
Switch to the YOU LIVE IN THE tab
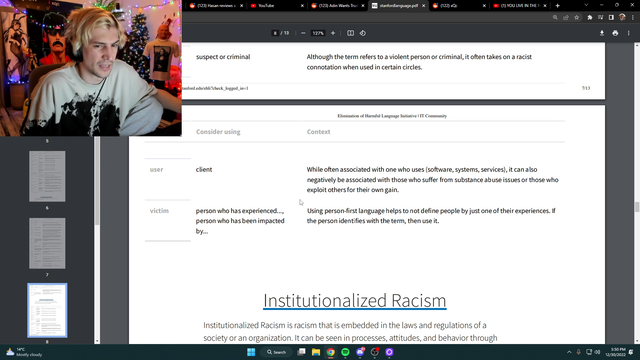click(520, 6)
